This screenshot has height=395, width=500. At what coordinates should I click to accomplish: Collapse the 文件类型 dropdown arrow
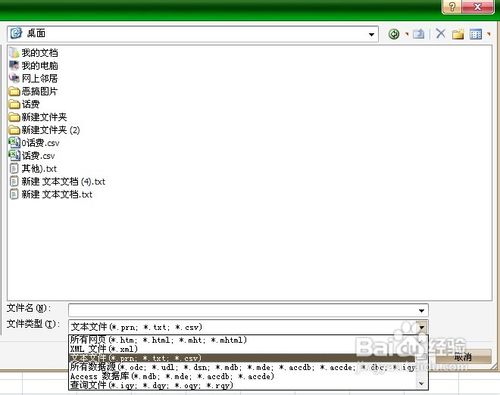coord(422,327)
